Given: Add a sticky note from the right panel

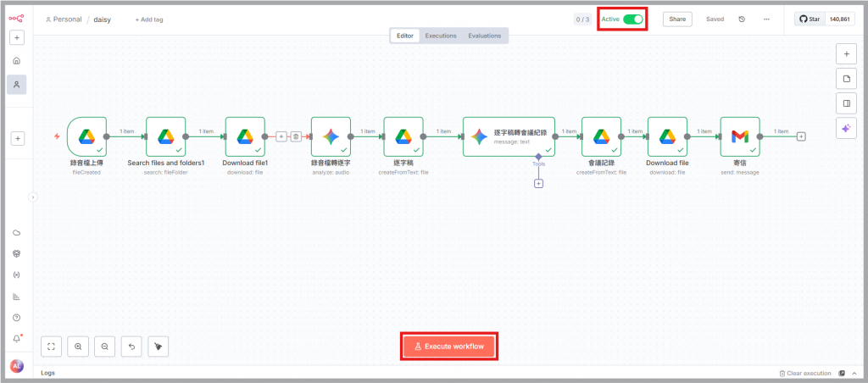Looking at the screenshot, I should point(846,79).
